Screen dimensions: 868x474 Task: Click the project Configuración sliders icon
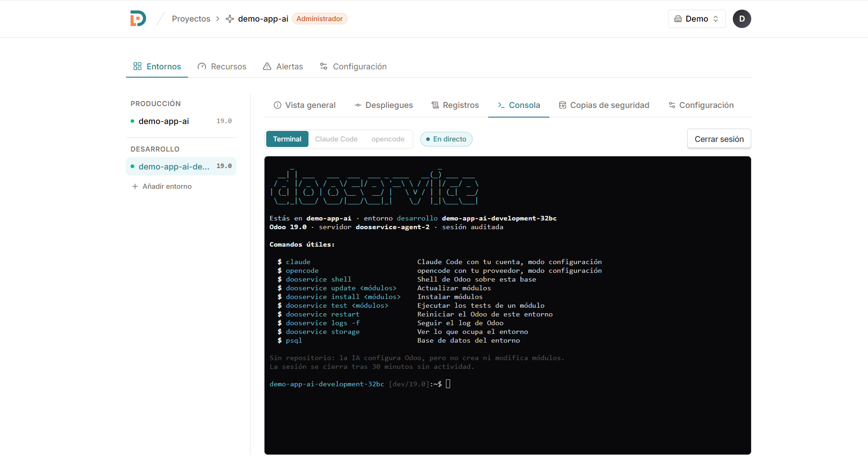(324, 66)
